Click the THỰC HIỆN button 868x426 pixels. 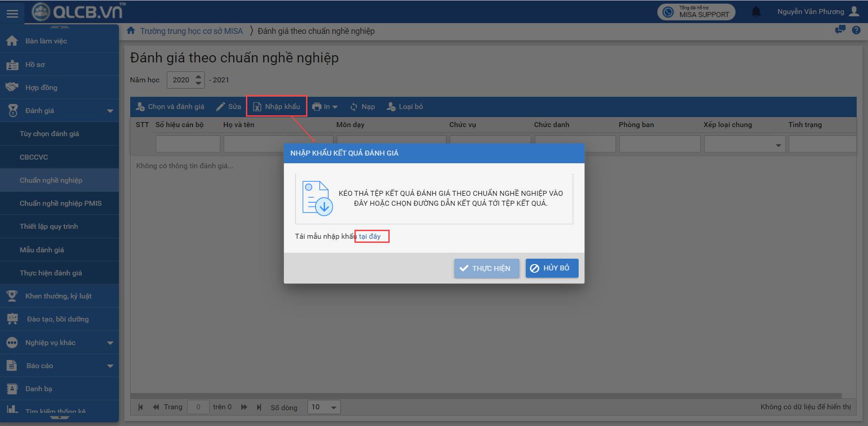486,268
